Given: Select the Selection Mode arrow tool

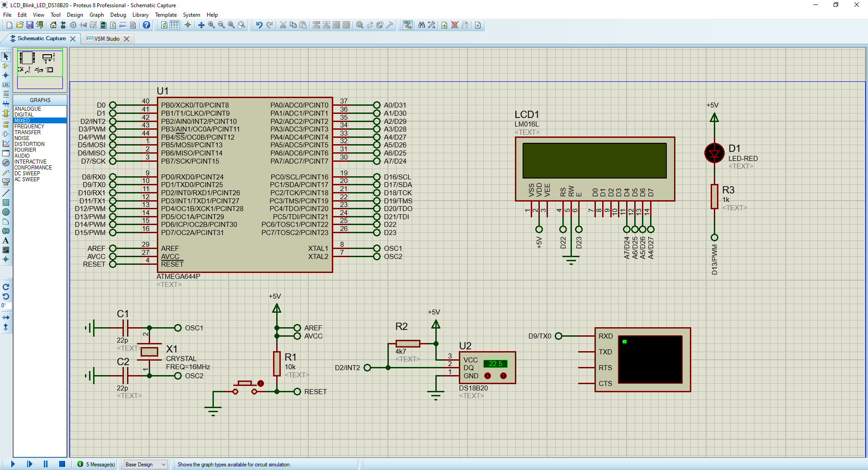Looking at the screenshot, I should [6, 56].
